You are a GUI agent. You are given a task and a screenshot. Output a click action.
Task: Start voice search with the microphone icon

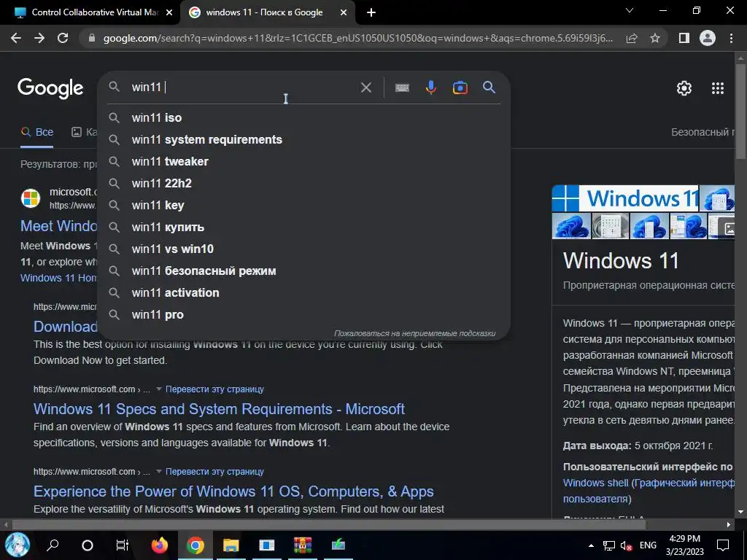point(430,87)
